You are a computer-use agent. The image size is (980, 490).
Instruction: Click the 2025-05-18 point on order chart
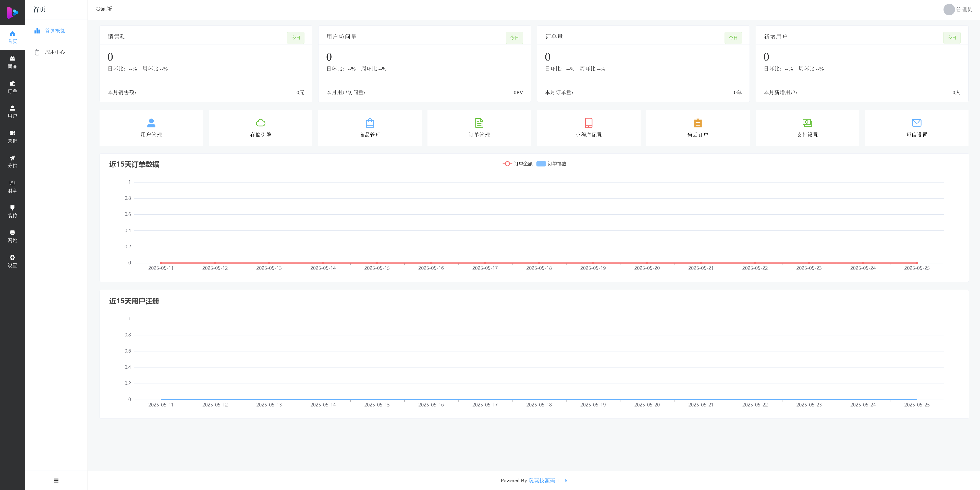point(539,263)
